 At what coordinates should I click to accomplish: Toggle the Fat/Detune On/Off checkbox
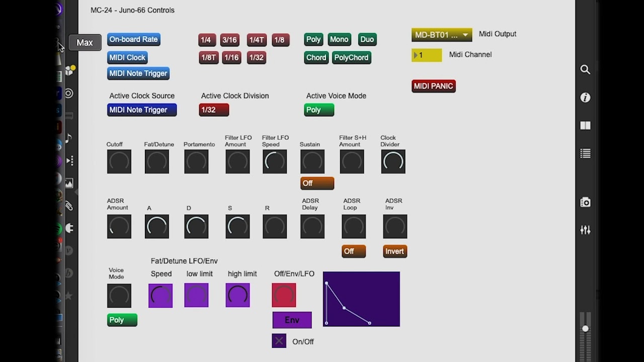[x=279, y=341]
